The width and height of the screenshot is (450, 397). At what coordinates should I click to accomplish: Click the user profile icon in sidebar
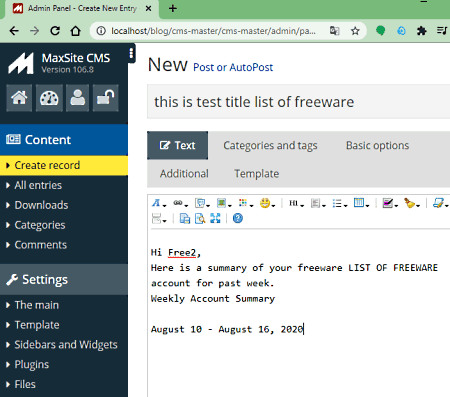pos(77,98)
